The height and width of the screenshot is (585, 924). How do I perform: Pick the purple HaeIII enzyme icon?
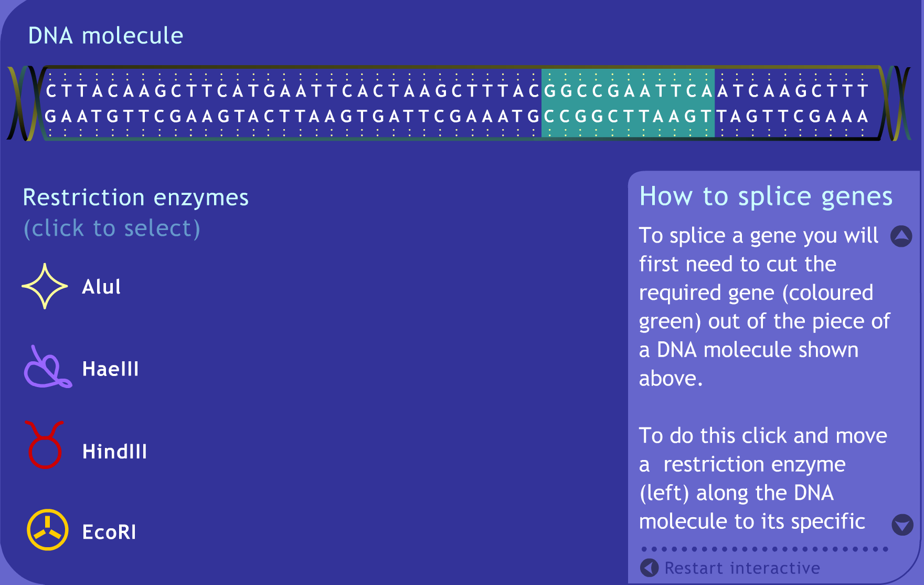pyautogui.click(x=46, y=368)
